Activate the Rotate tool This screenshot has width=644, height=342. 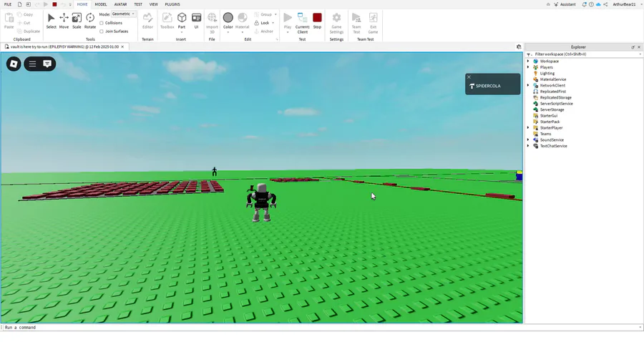pos(90,21)
